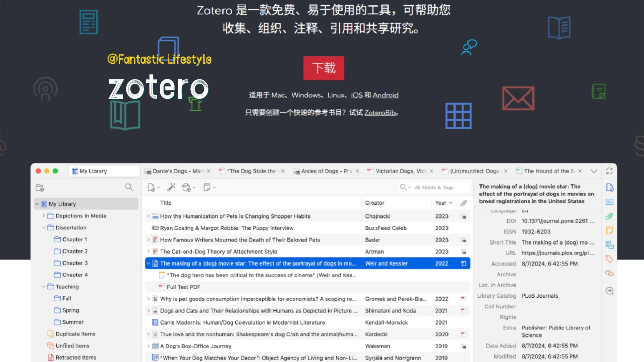
Task: Click snapshot icon on Chojnacki row
Action: (x=464, y=217)
